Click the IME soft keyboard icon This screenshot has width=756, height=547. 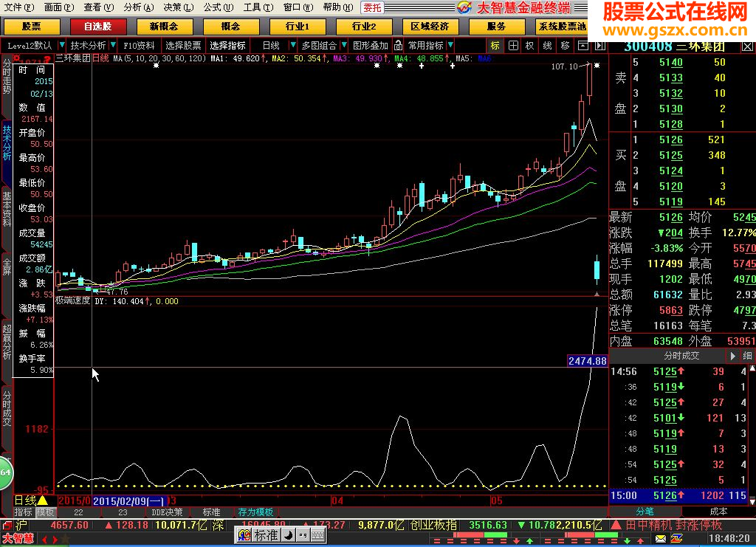[x=317, y=535]
